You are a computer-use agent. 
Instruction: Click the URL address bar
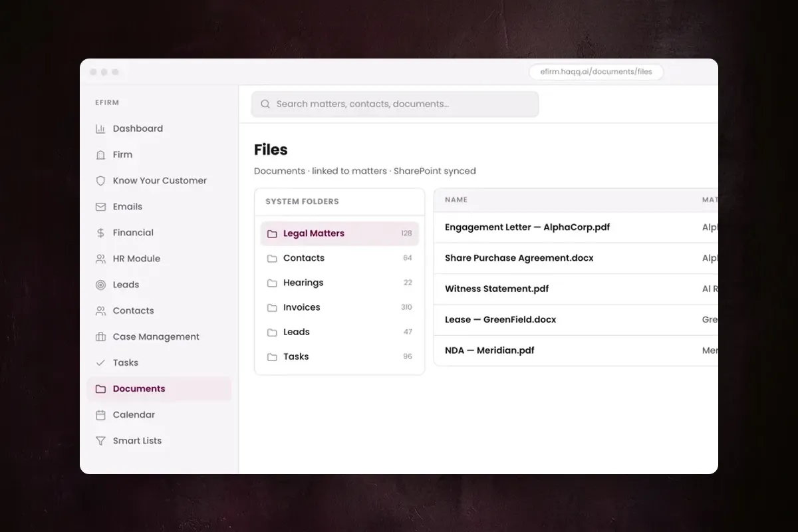[x=596, y=72]
